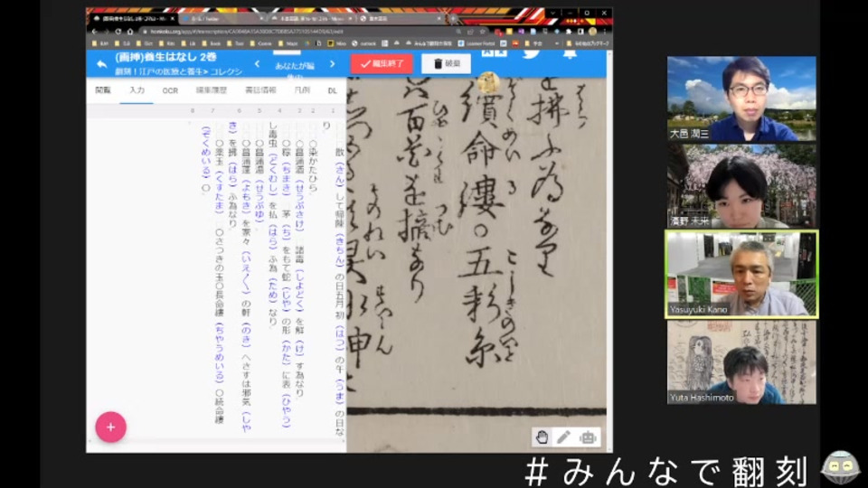The height and width of the screenshot is (488, 868).
Task: Click column number 8 in the ruler
Action: pos(192,110)
